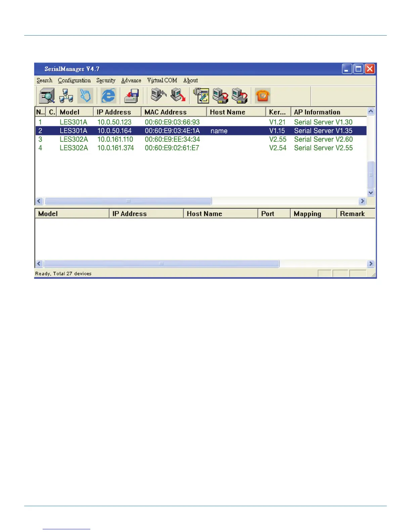Click the Port column header in lower pane
The image size is (411, 532).
coord(274,214)
